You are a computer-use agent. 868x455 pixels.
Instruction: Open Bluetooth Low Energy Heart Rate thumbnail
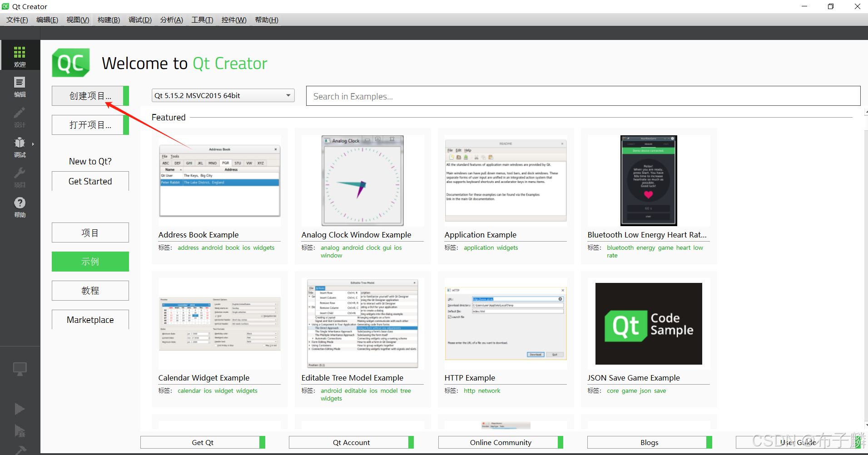649,181
